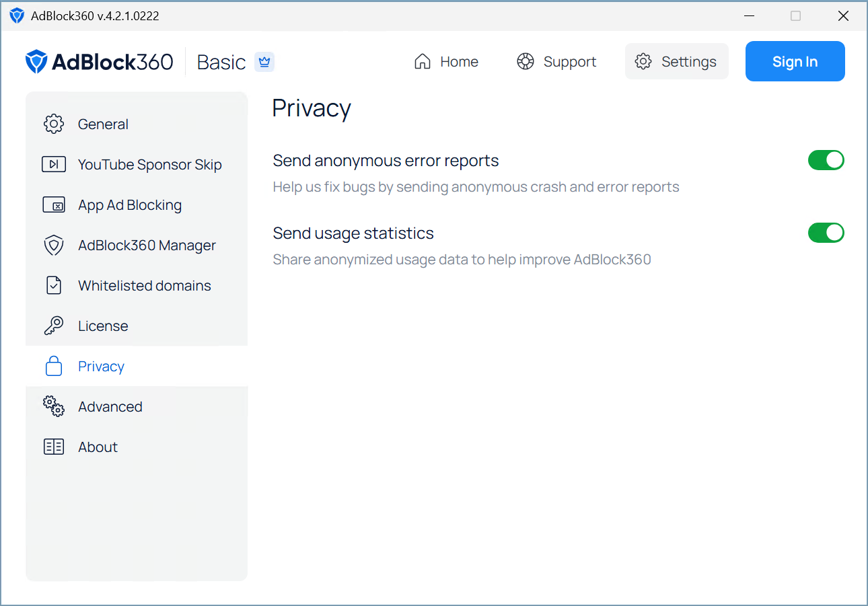868x606 pixels.
Task: Click the 'Help us fix bugs' description text
Action: click(x=476, y=187)
